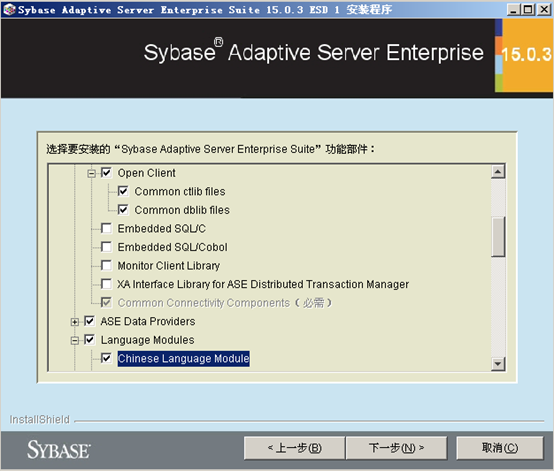Collapse the Language Modules tree node
Screen dimensions: 554x471
(x=75, y=341)
